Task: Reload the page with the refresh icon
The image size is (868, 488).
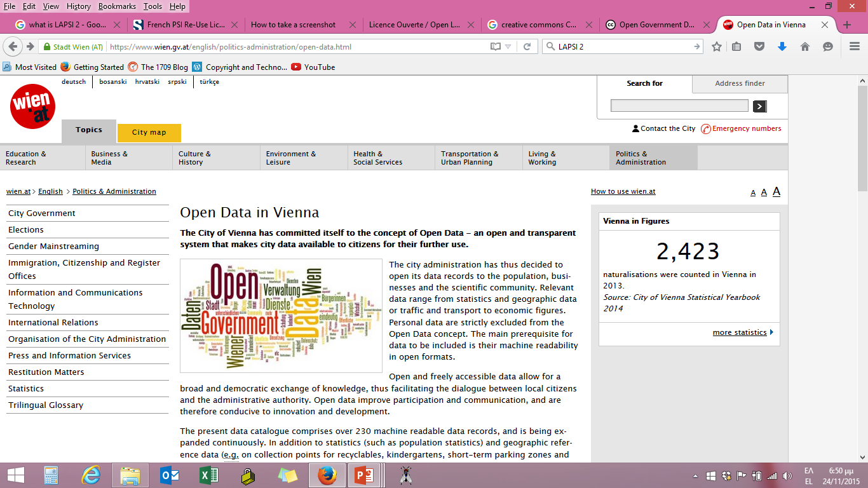Action: [527, 46]
